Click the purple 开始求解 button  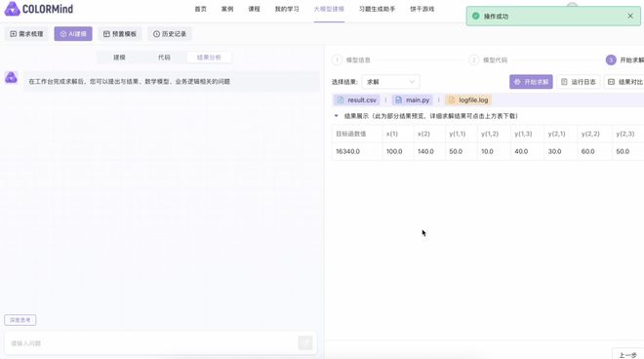click(x=531, y=82)
